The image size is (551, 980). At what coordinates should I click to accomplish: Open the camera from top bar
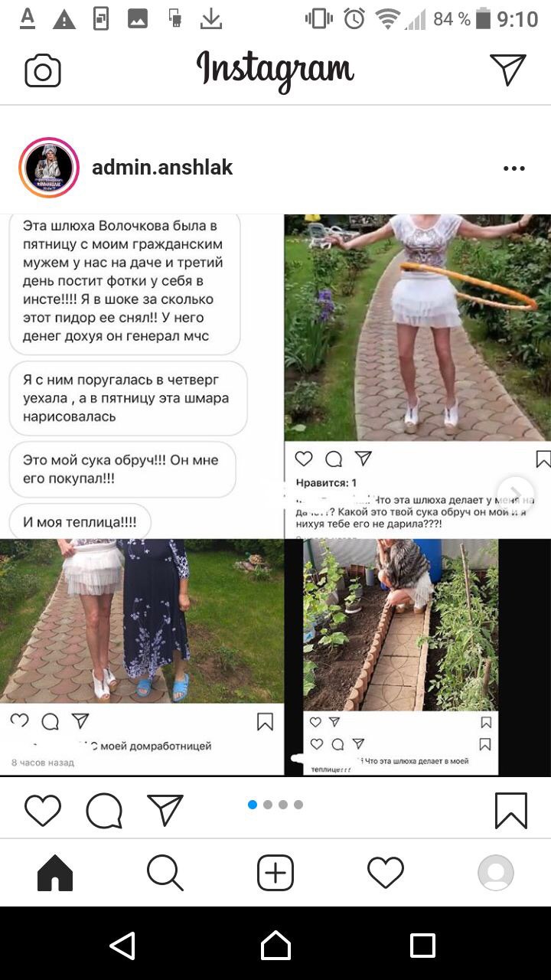pyautogui.click(x=43, y=71)
